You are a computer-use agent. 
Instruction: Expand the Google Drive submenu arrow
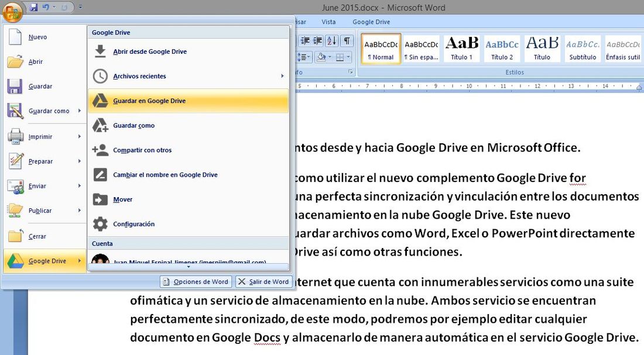click(80, 261)
